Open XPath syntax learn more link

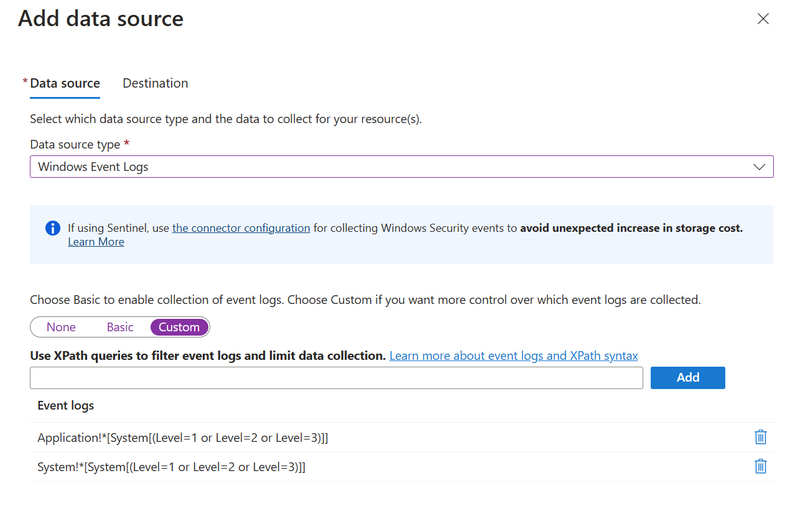coord(513,355)
